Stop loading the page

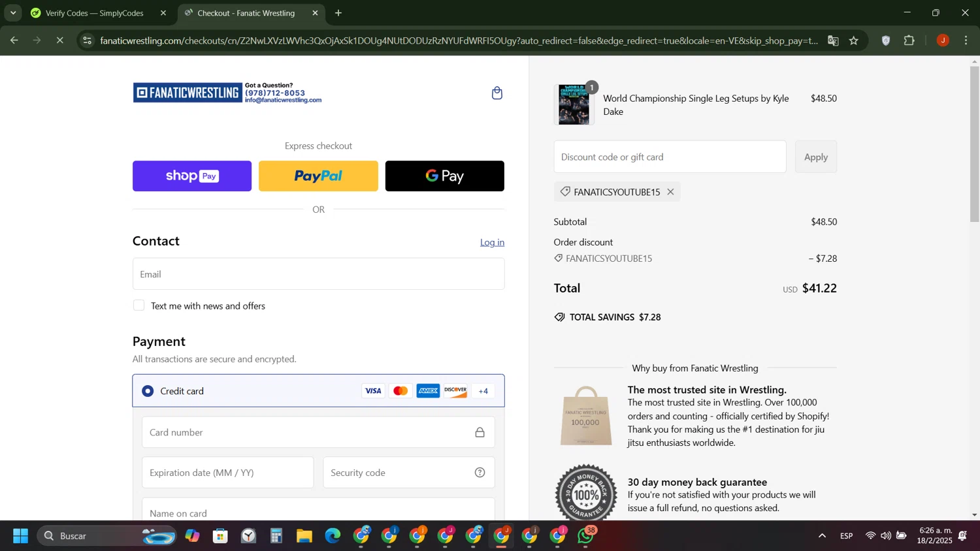click(59, 40)
